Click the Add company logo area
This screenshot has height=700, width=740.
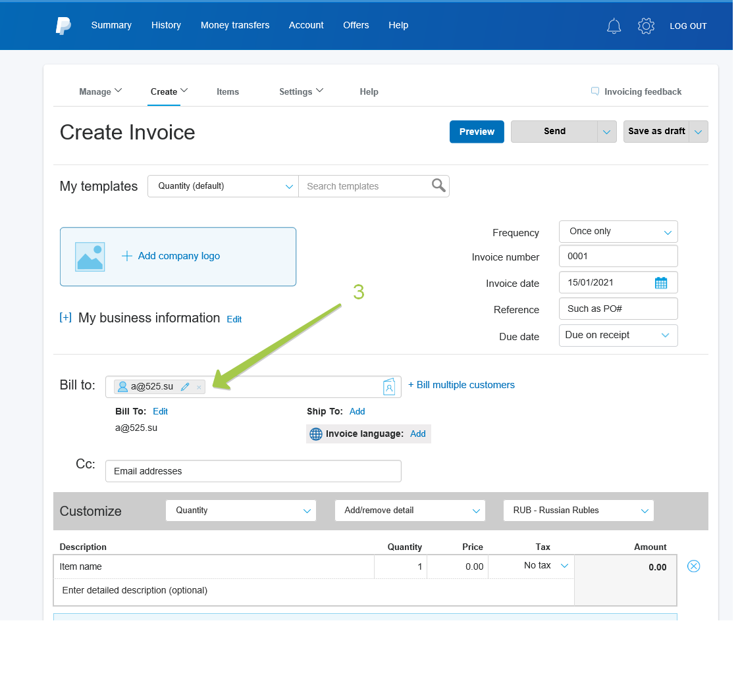[x=178, y=257]
